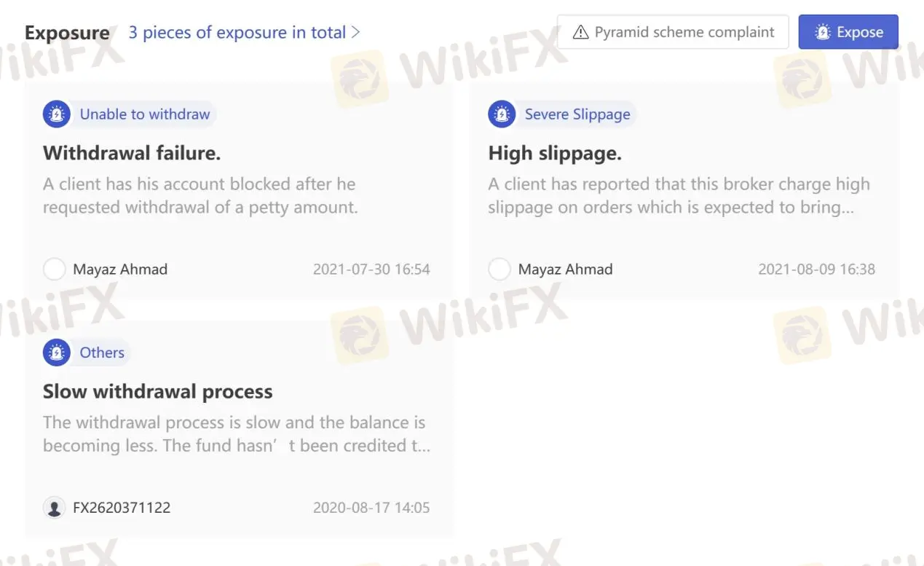
Task: Click the alarm icon beside Others tag
Action: 56,352
